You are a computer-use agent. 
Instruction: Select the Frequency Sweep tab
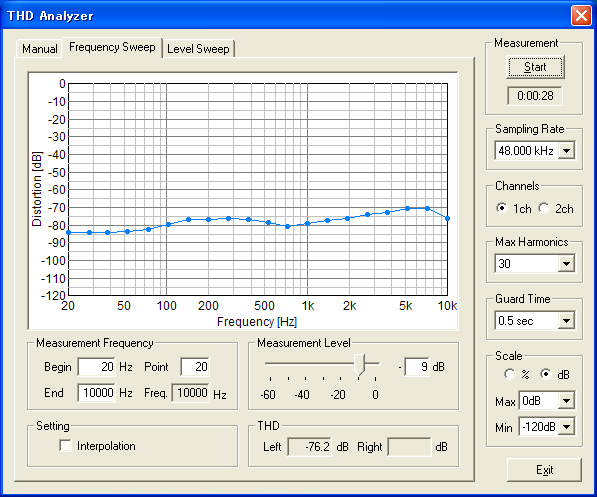(x=112, y=47)
